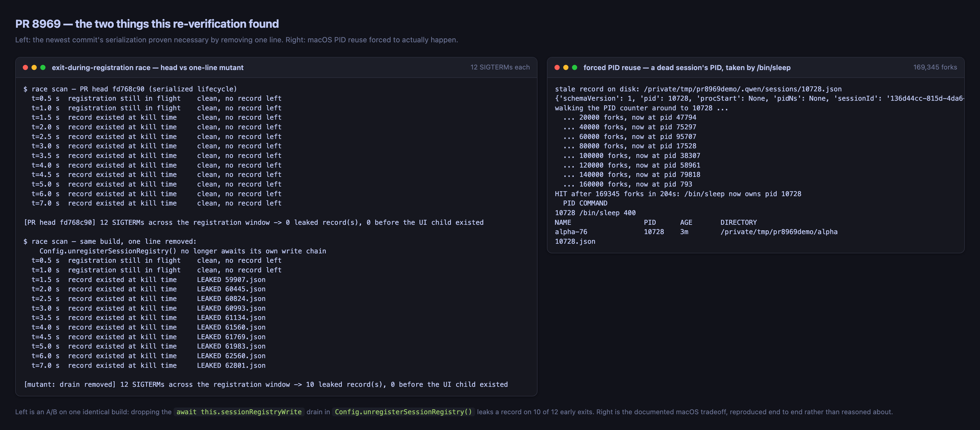Click the 'PID COMMAND' header line
The height and width of the screenshot is (430, 980).
pos(585,203)
